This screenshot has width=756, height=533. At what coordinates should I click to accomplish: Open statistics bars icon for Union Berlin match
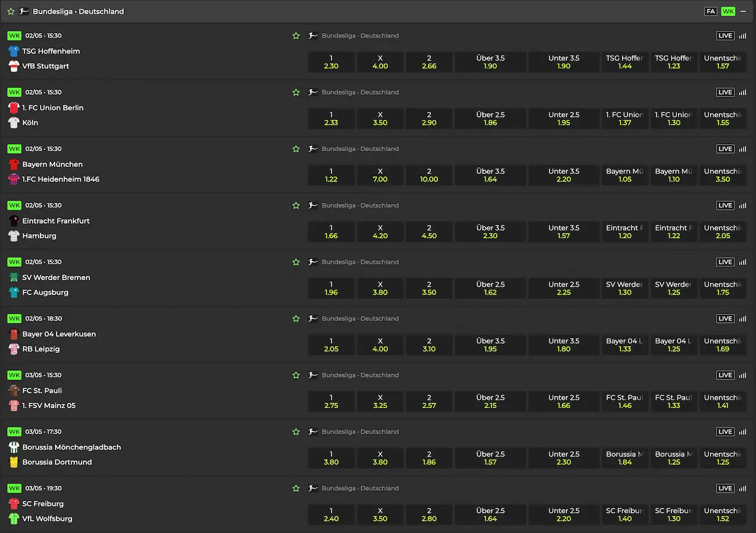click(743, 92)
